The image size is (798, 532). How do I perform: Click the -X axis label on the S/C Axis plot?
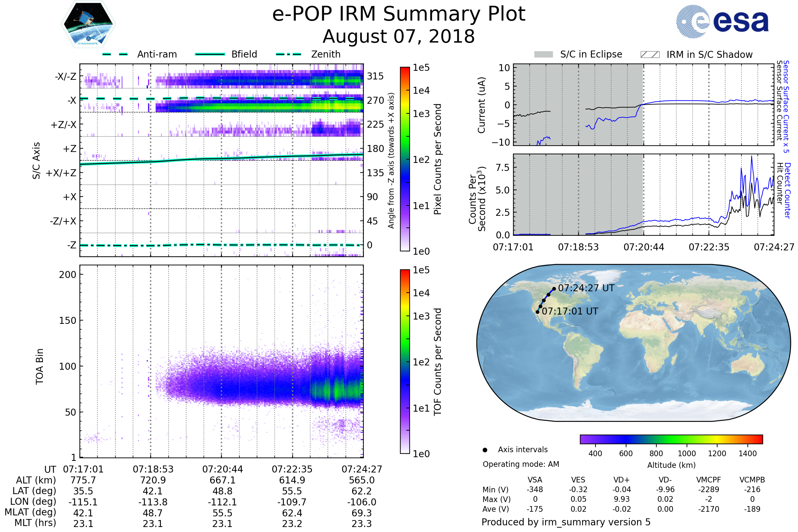click(72, 100)
